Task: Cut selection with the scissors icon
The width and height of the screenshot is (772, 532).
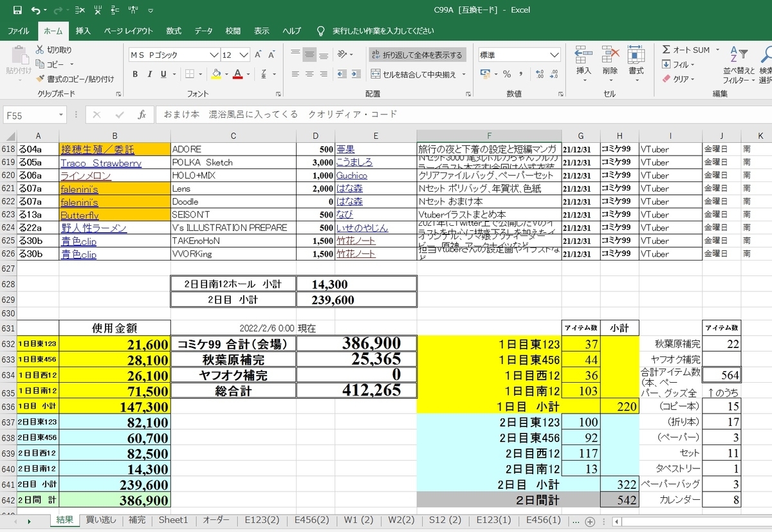Action: coord(40,50)
